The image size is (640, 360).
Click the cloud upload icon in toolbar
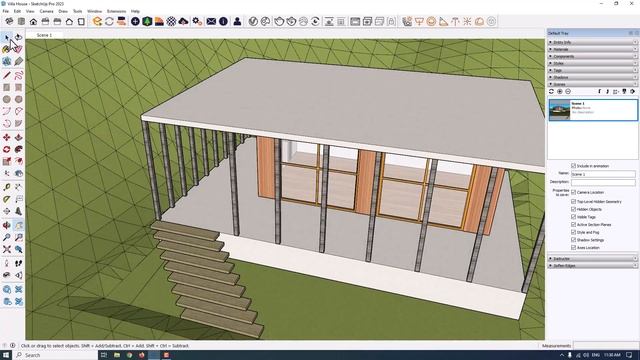point(183,22)
